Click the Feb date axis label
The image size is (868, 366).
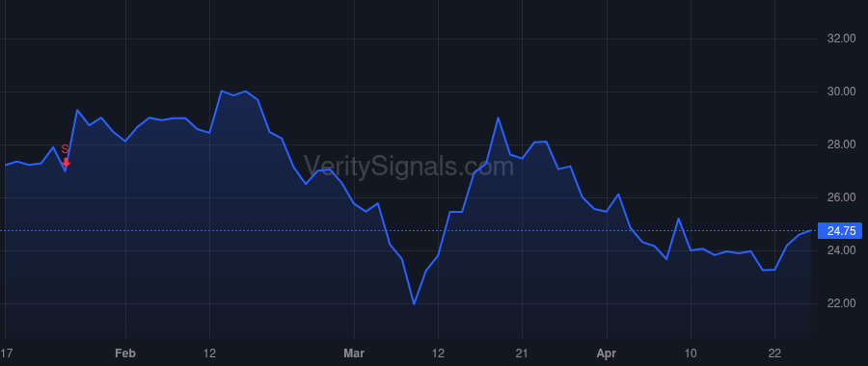click(125, 353)
